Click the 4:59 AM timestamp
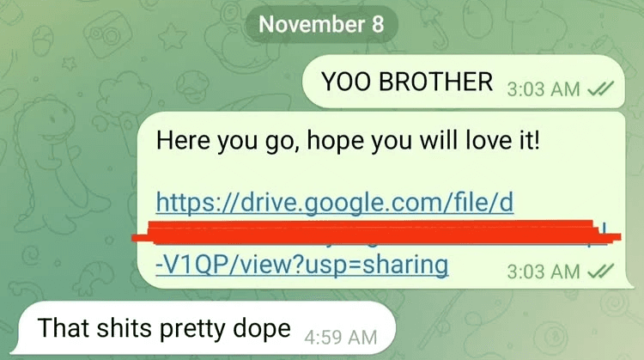The height and width of the screenshot is (360, 644). click(341, 337)
